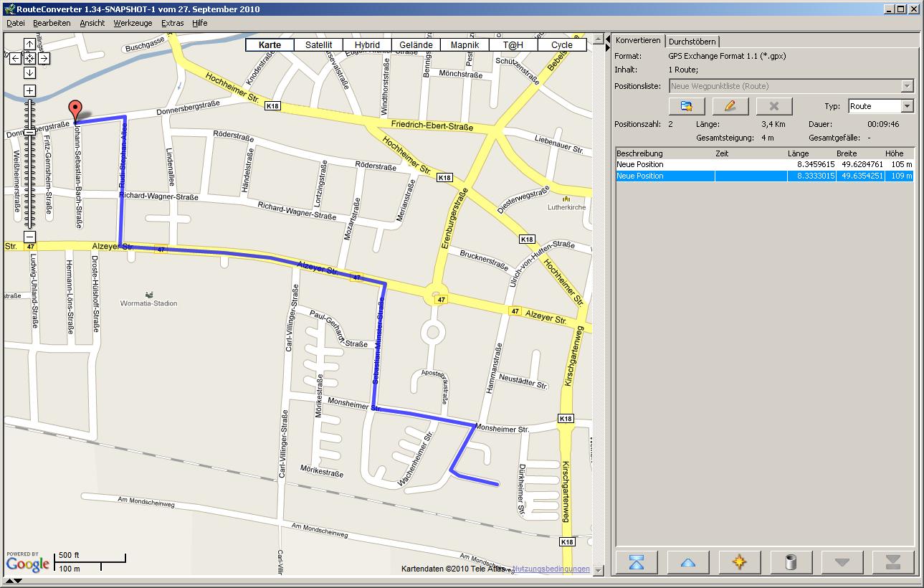This screenshot has height=588, width=924.
Task: Click the rename position list pencil button
Action: [x=730, y=106]
